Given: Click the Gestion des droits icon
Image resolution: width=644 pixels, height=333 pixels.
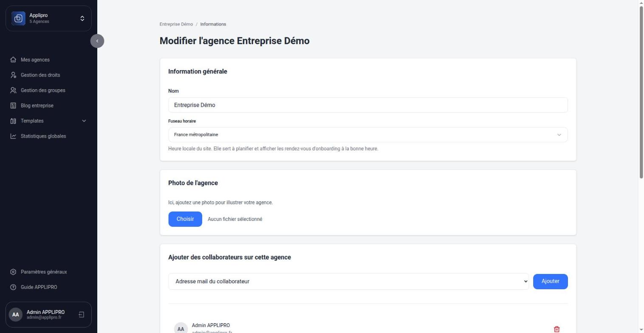Looking at the screenshot, I should (13, 75).
